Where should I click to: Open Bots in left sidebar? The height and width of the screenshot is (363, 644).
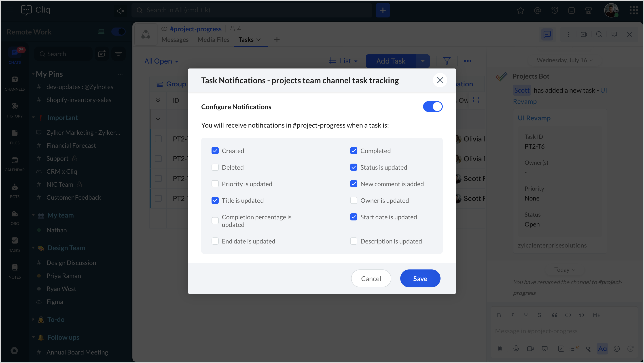tap(15, 191)
